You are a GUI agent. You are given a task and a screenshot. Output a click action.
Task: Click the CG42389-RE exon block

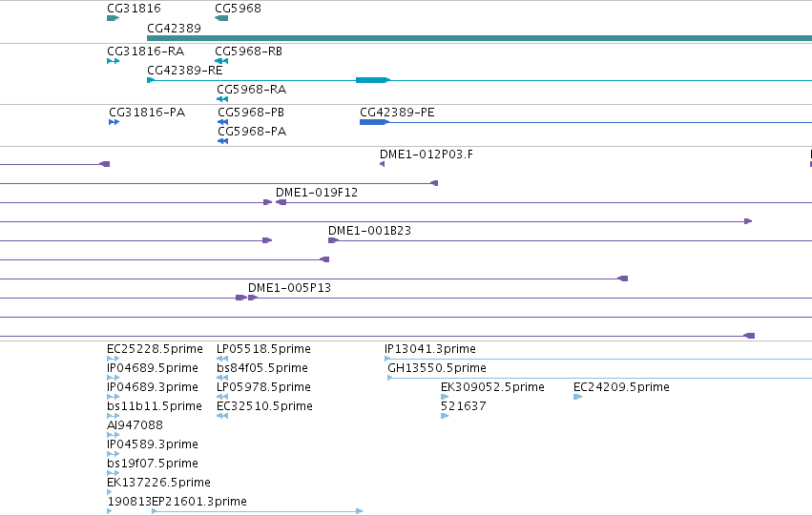tap(372, 80)
